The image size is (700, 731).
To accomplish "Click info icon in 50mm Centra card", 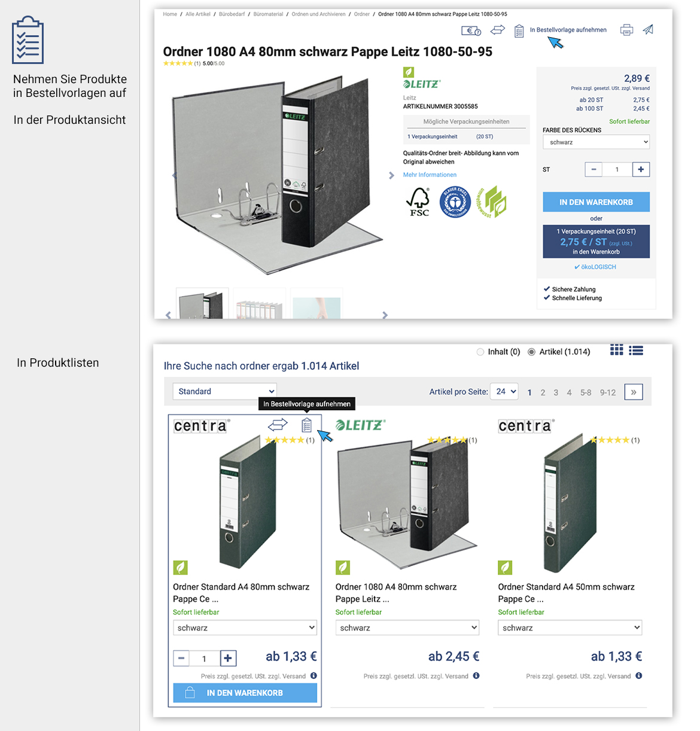I will [639, 675].
